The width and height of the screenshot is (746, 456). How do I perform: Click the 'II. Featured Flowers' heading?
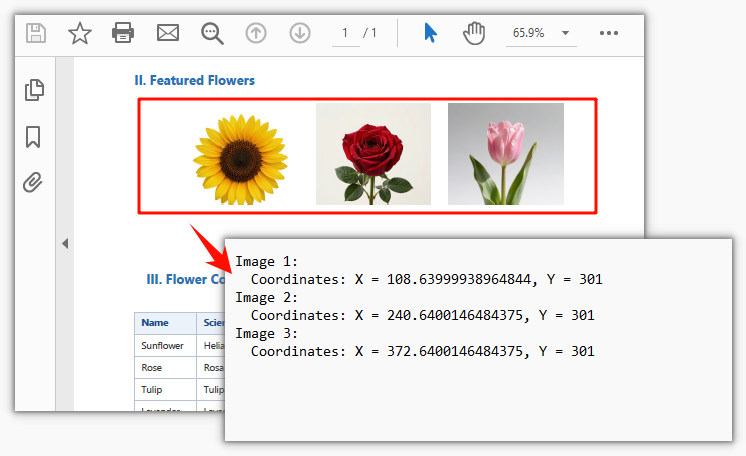point(194,80)
